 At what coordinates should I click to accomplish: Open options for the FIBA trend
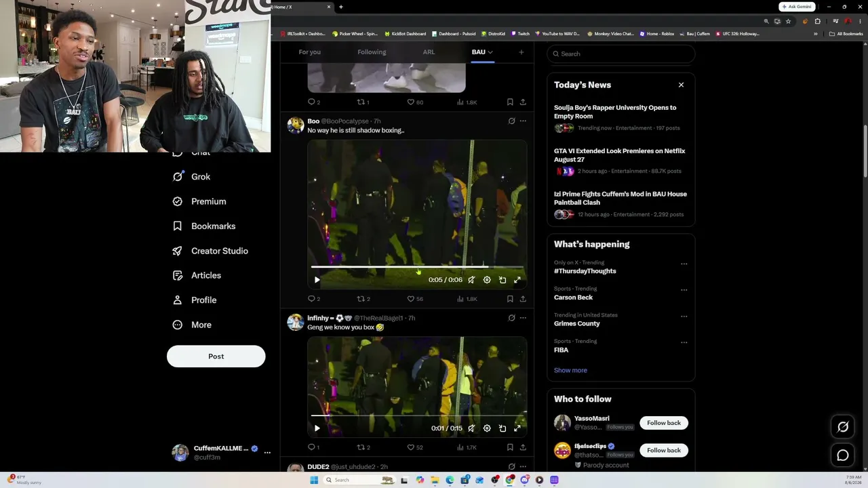click(684, 343)
